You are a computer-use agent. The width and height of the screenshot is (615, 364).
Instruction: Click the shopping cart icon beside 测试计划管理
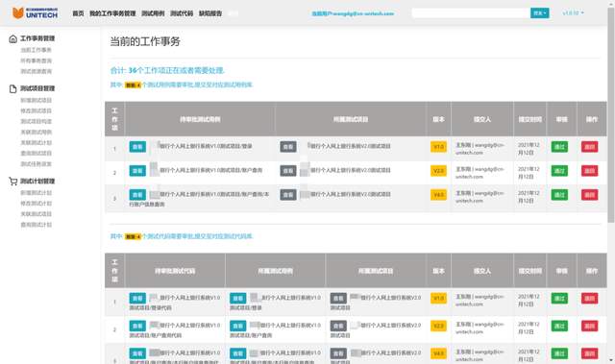(x=12, y=181)
